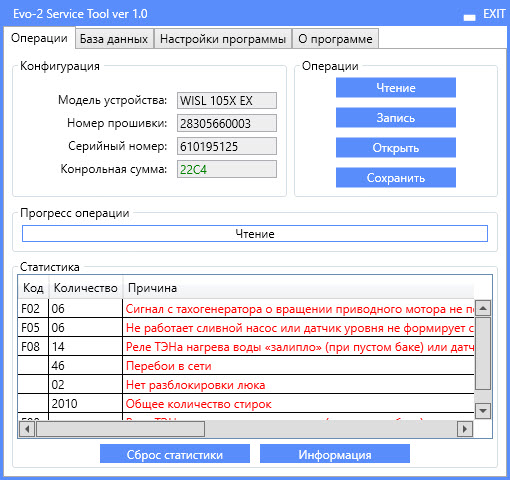Viewport: 510px width, 480px height.
Task: Open the О программе tab
Action: tap(335, 39)
